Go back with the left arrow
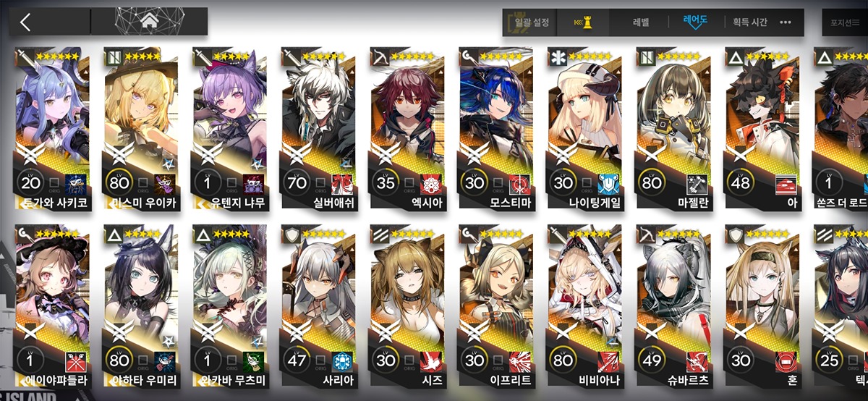 click(x=26, y=22)
